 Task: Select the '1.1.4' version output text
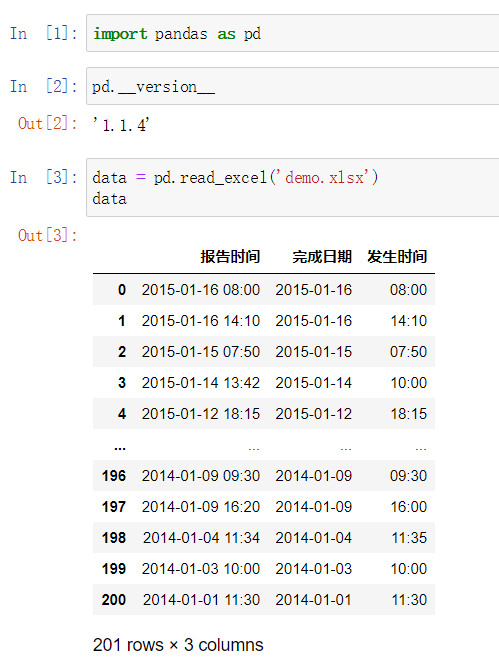click(121, 125)
